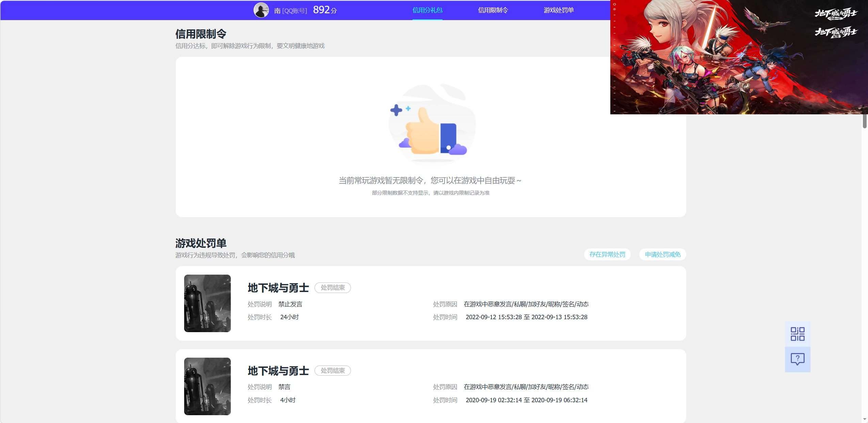The height and width of the screenshot is (423, 868).
Task: Click 处罚结束 badge on the 禁止发言 record
Action: click(333, 288)
